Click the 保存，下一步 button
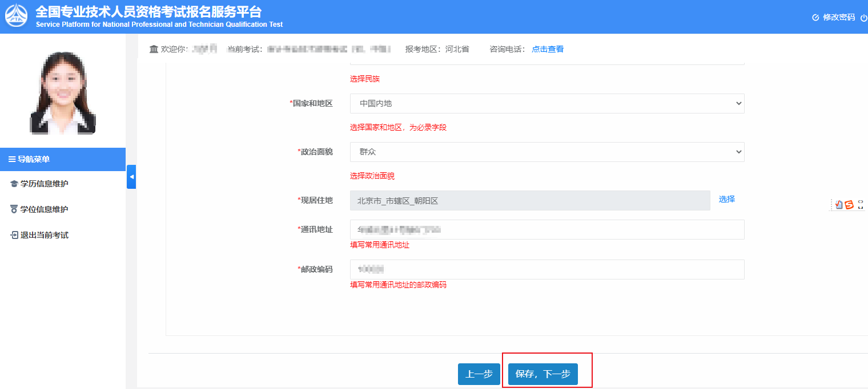This screenshot has height=389, width=868. click(x=542, y=374)
